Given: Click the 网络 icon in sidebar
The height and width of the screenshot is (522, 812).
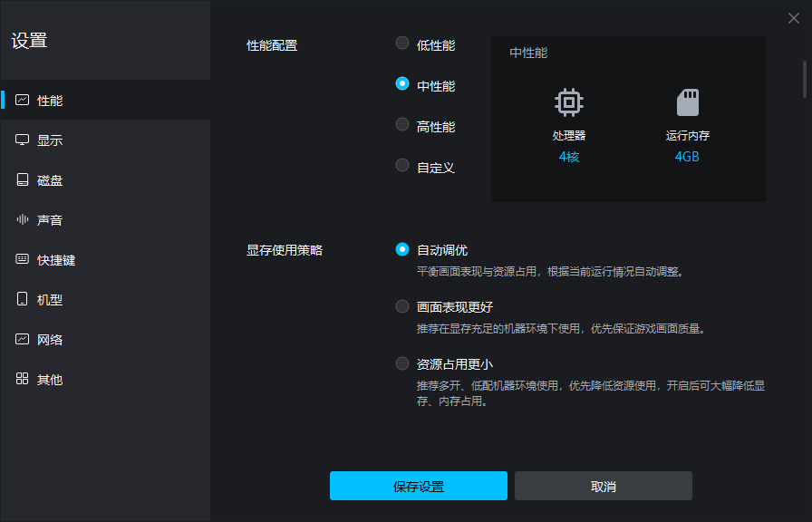Looking at the screenshot, I should click(x=23, y=339).
